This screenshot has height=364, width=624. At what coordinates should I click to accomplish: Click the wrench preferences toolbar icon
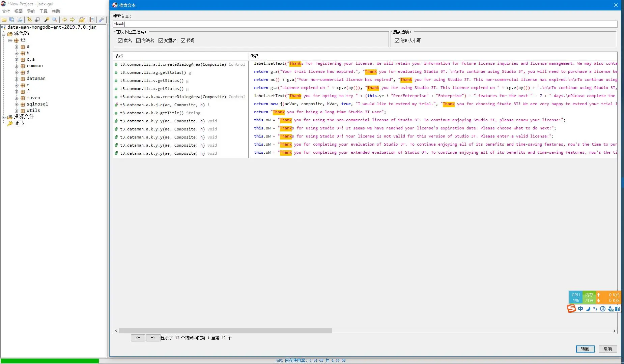pyautogui.click(x=101, y=20)
